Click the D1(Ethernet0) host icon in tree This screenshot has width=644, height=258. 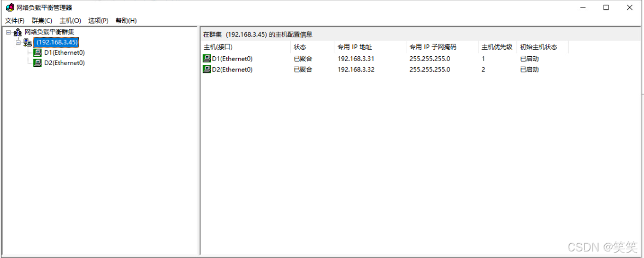tap(38, 53)
